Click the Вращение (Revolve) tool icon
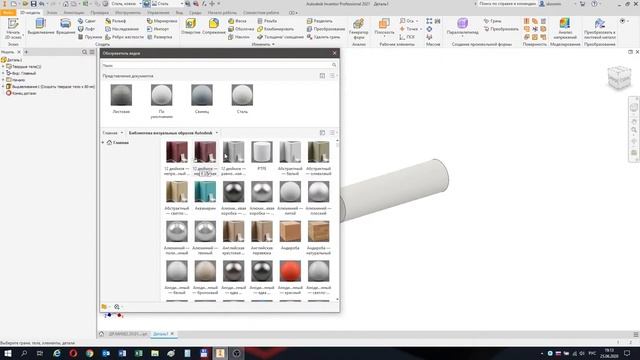The height and width of the screenshot is (360, 640). [65, 23]
